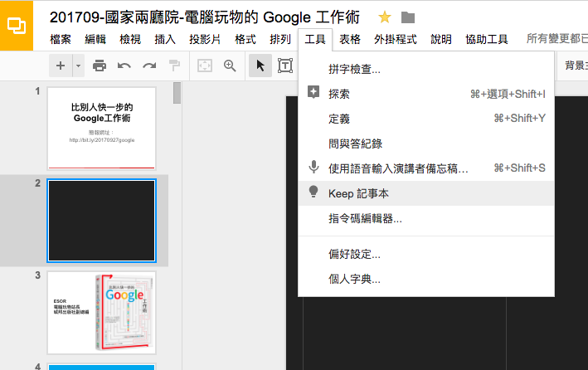Star the presentation with the star icon

385,17
